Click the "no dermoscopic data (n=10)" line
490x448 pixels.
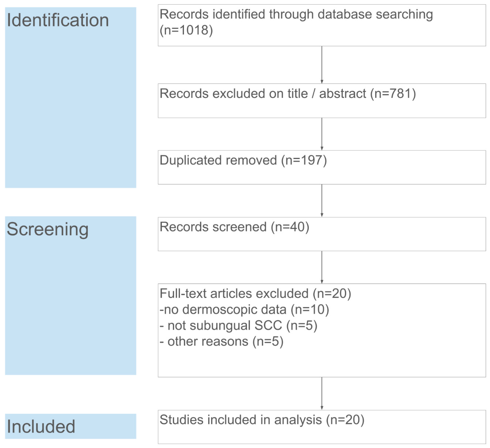pos(244,309)
